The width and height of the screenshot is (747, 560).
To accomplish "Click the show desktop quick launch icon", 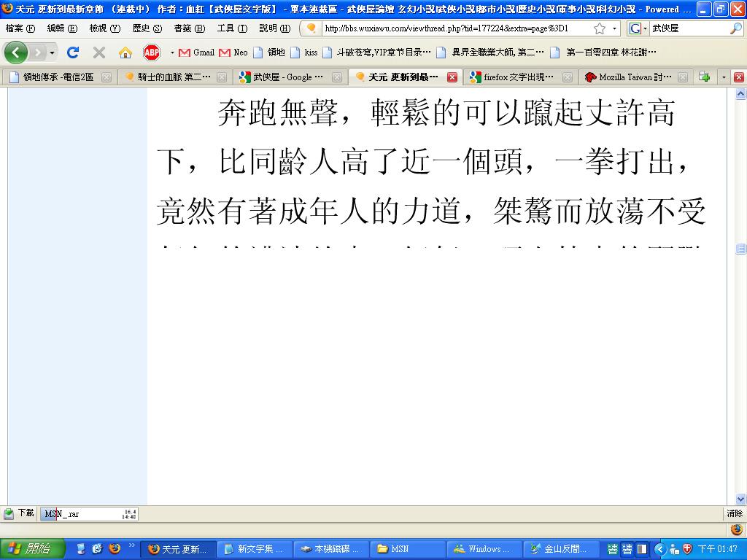I will pyautogui.click(x=80, y=548).
